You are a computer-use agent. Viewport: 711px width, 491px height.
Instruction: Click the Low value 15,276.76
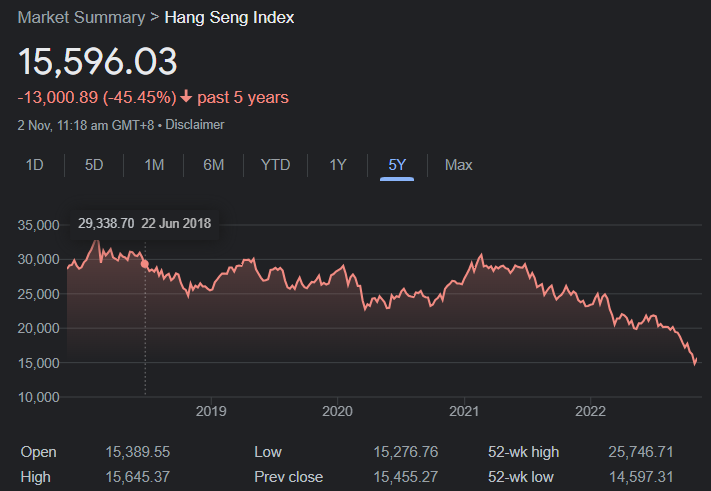click(x=406, y=452)
